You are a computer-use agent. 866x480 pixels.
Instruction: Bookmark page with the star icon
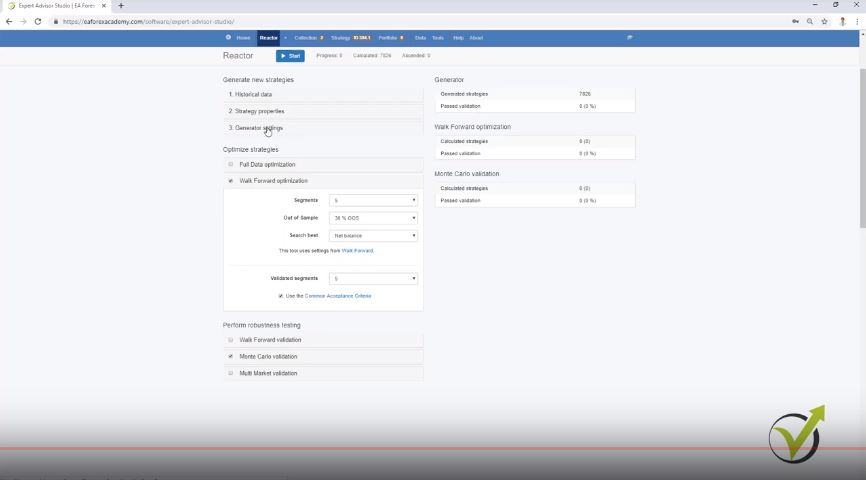824,21
